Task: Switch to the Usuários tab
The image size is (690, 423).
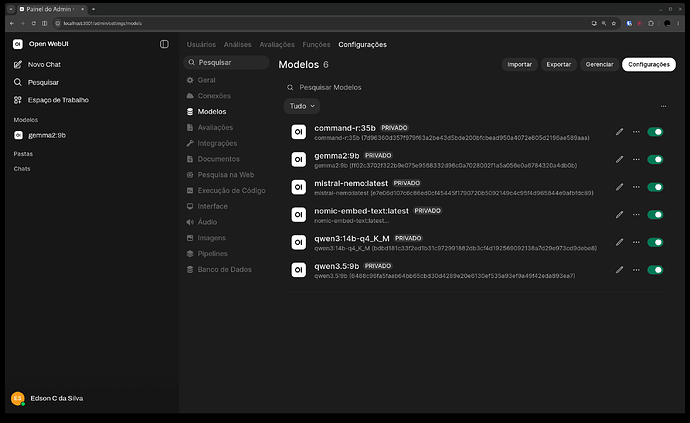Action: pos(201,44)
